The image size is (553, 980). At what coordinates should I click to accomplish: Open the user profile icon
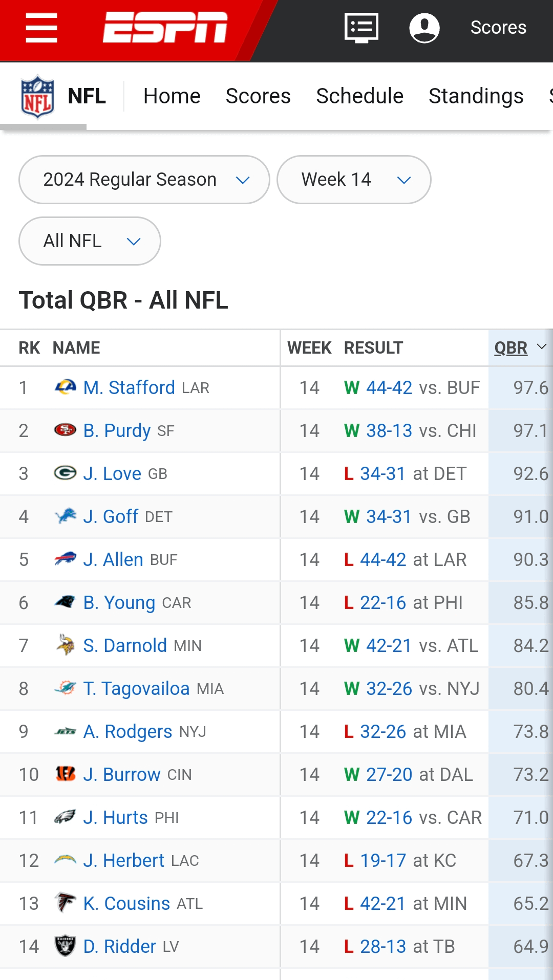point(424,28)
